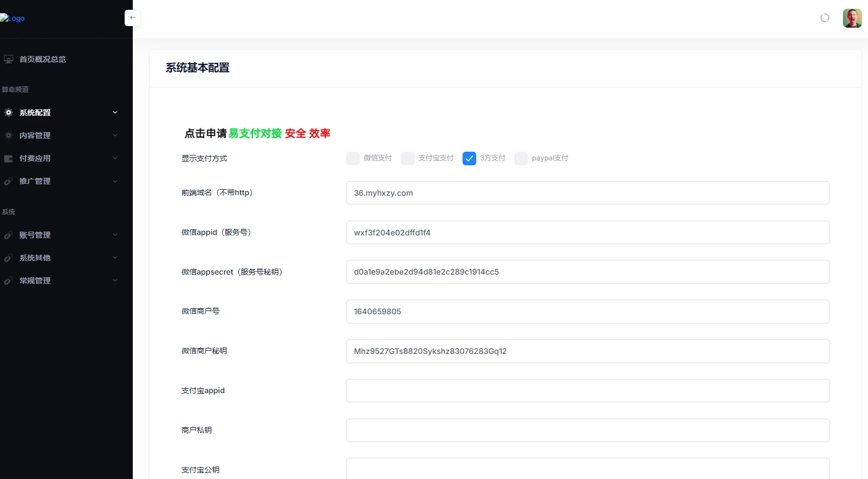
Task: Click the link icon beside 账号管理
Action: (x=9, y=235)
